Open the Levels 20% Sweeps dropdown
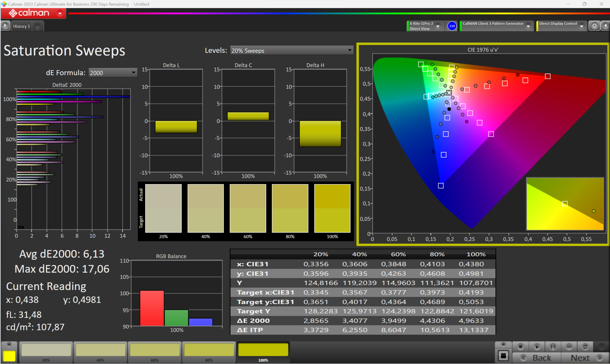This screenshot has width=610, height=364. 291,50
